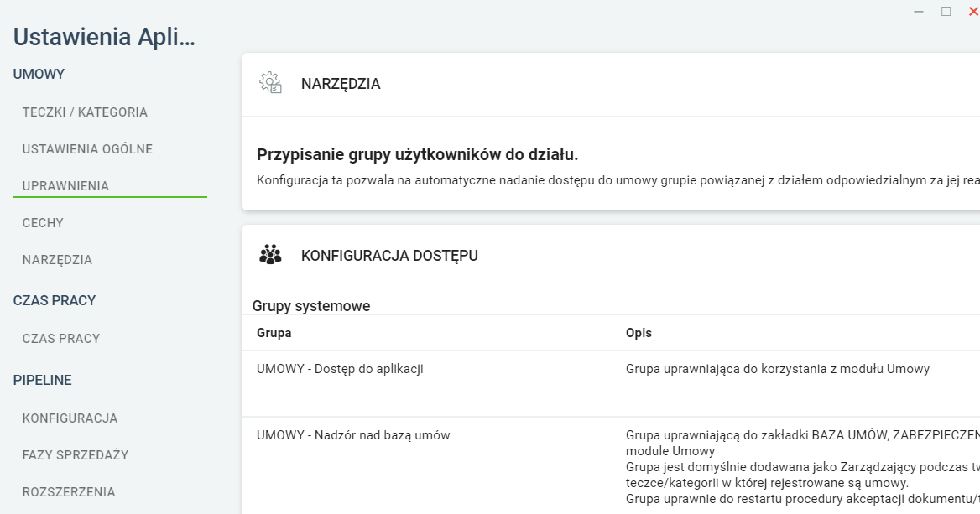This screenshot has width=980, height=514.
Task: Open Ustawienia ogólne section
Action: coord(87,149)
